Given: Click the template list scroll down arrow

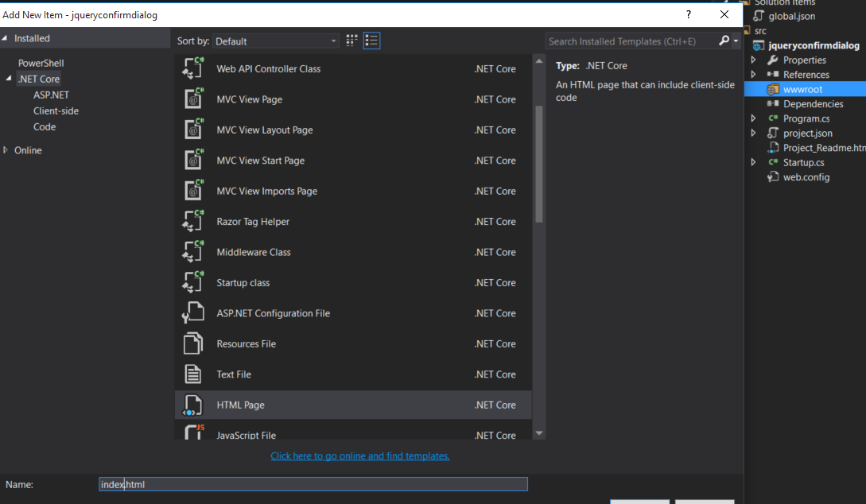Looking at the screenshot, I should [x=539, y=433].
